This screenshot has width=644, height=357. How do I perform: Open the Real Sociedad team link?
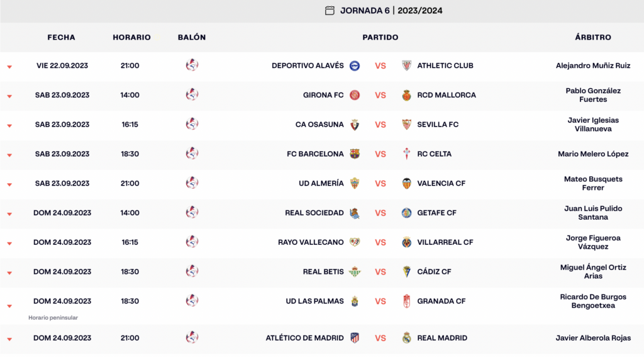coord(314,213)
